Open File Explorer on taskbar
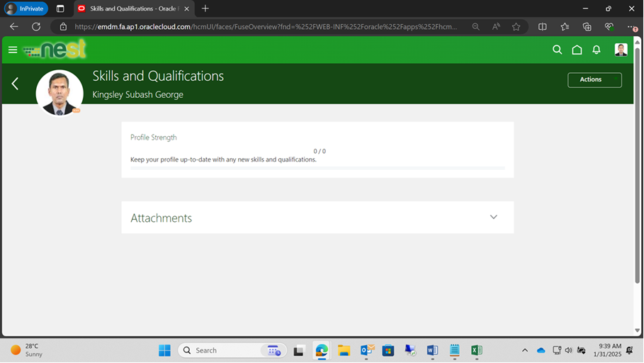 (344, 350)
